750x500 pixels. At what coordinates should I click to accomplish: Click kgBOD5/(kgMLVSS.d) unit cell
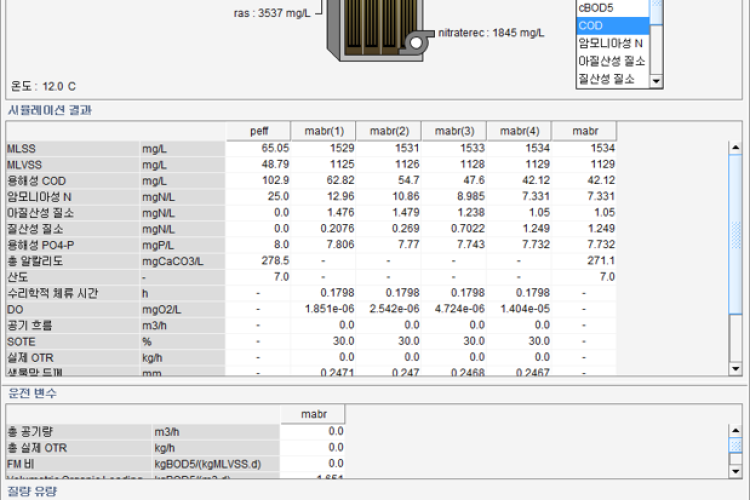[216, 464]
